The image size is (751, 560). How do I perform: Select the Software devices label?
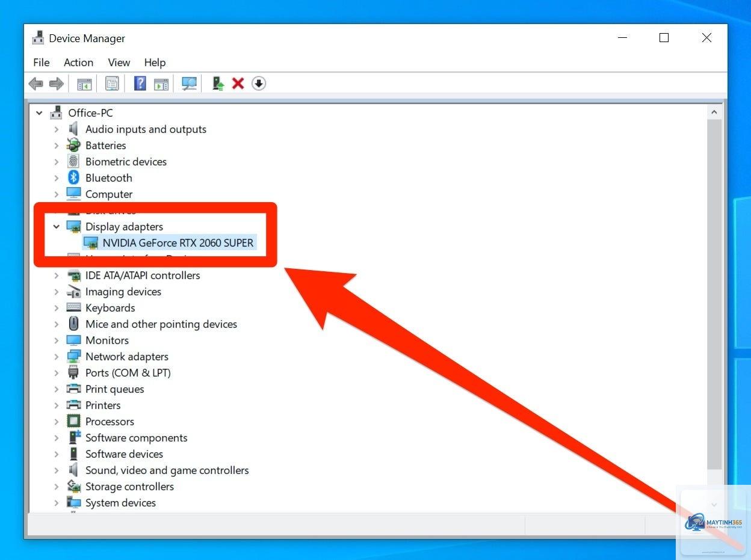point(124,454)
